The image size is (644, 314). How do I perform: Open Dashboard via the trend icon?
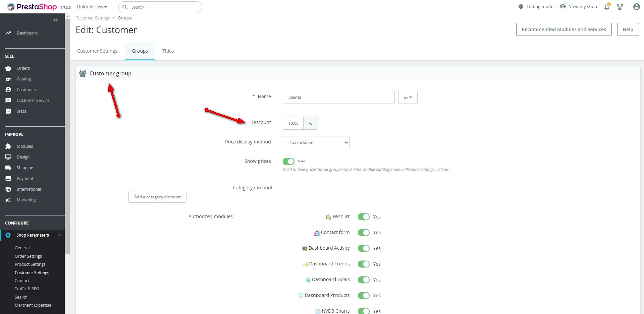[x=8, y=33]
